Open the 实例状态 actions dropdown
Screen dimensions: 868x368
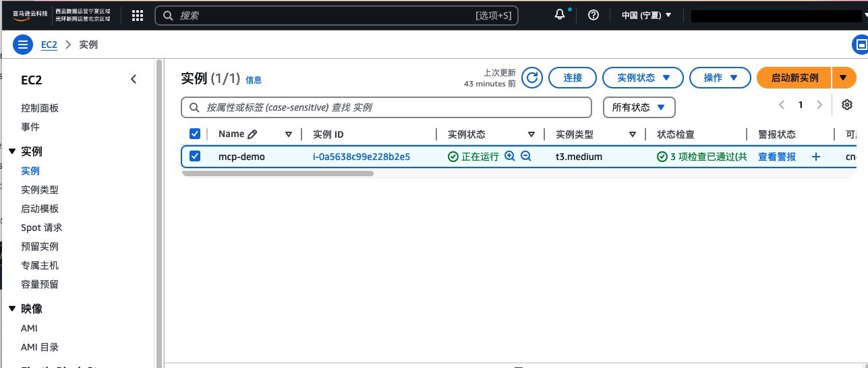coord(643,78)
